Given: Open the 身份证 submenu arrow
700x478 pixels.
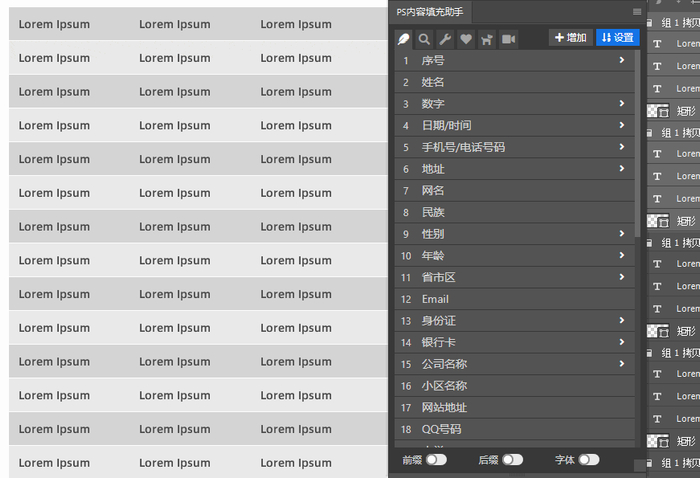Looking at the screenshot, I should point(622,320).
